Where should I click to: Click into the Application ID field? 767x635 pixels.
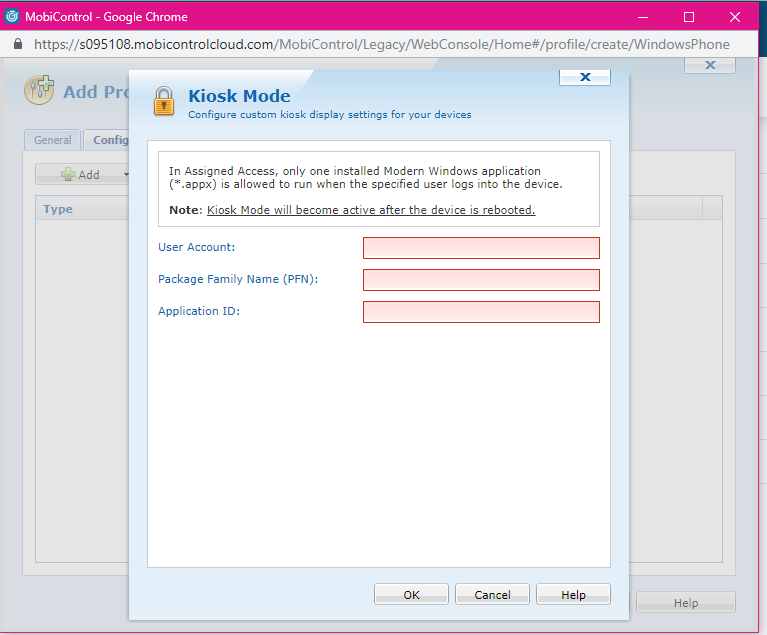coord(481,312)
